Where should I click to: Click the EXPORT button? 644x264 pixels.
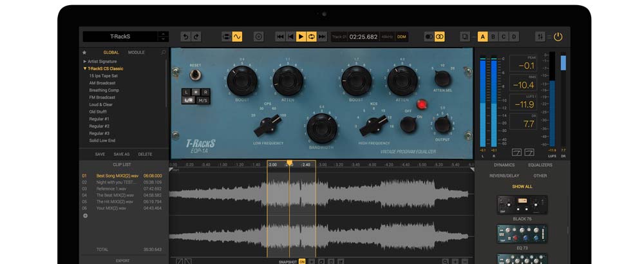pyautogui.click(x=122, y=261)
